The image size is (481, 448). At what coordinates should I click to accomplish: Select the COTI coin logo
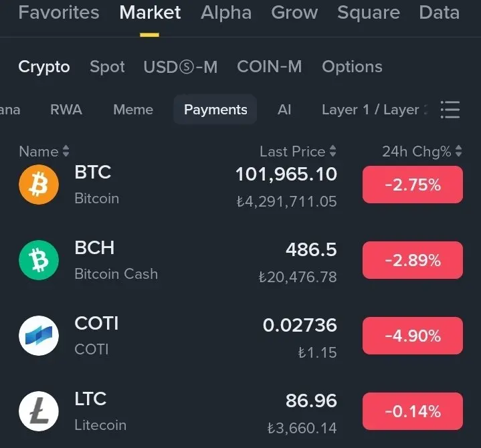[x=39, y=336]
